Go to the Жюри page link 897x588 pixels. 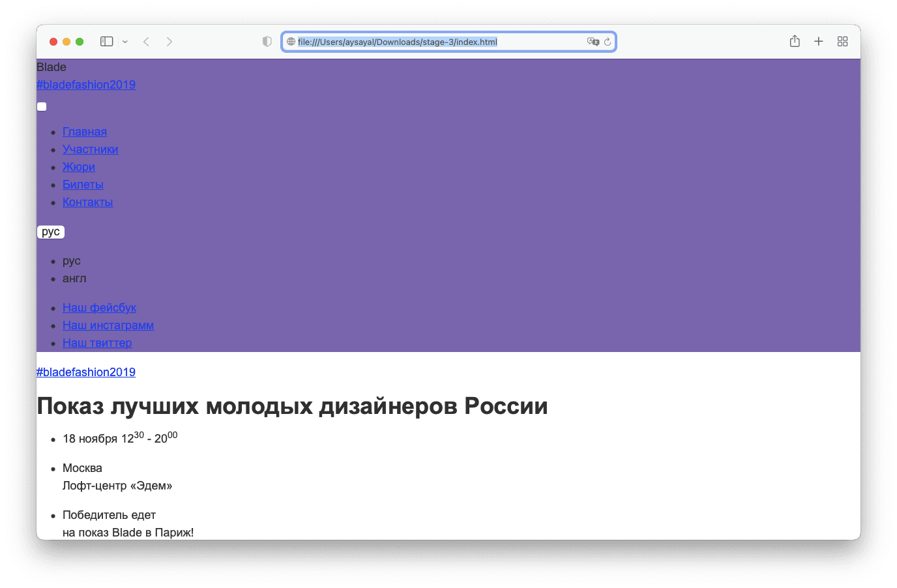point(79,167)
